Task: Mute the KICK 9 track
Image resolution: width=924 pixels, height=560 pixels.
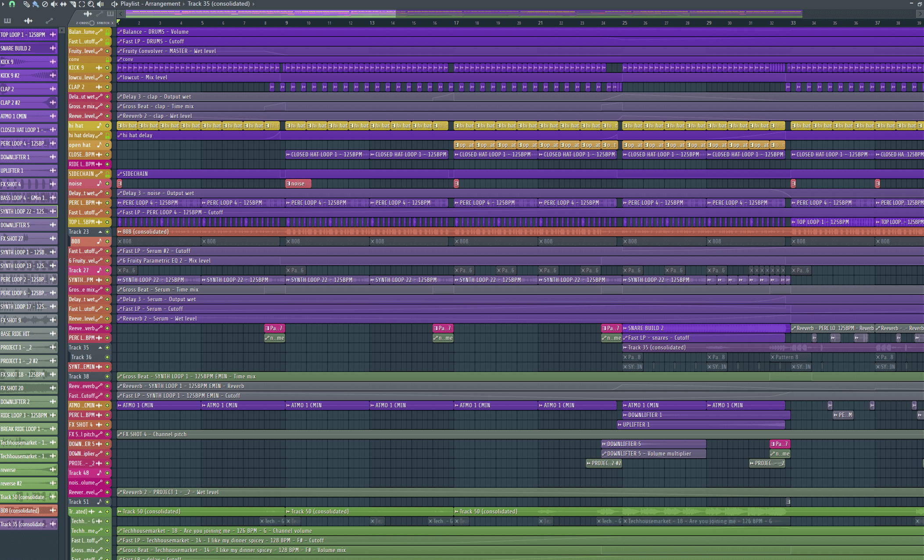Action: tap(107, 68)
